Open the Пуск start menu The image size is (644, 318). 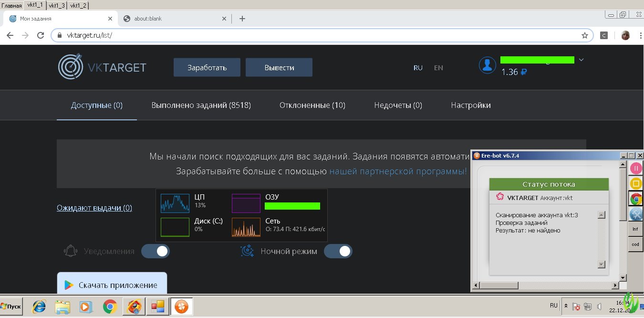[x=11, y=306]
